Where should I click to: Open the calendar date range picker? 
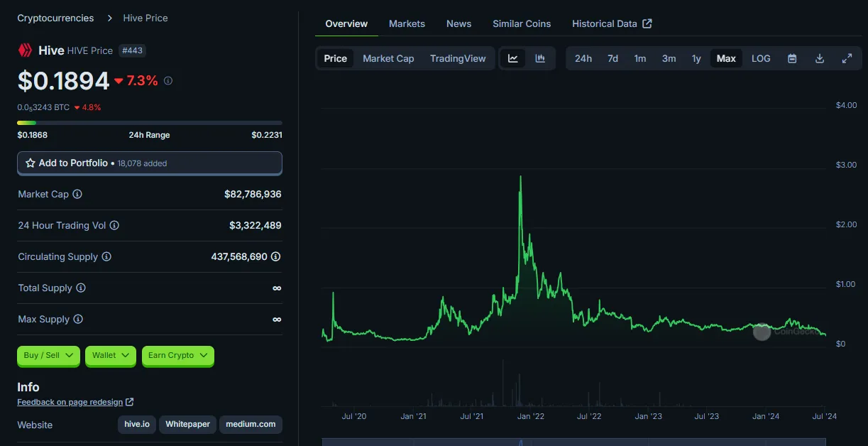point(792,58)
